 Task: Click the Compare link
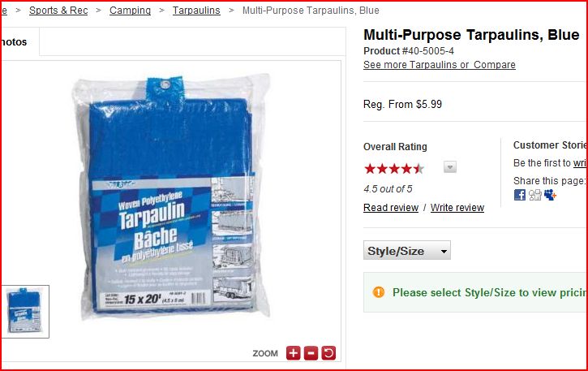(495, 65)
